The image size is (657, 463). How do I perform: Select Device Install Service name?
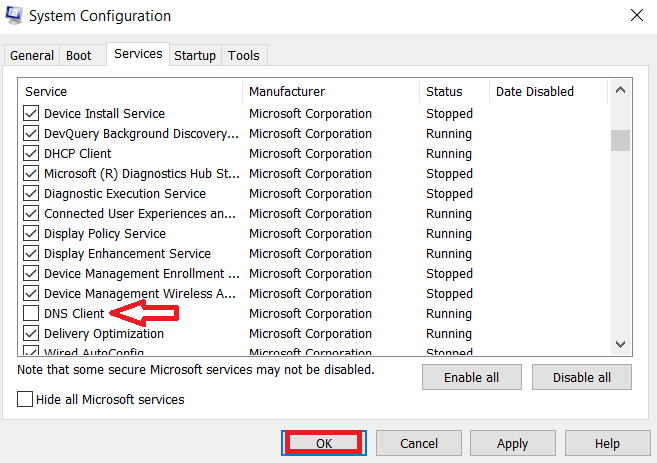[104, 114]
